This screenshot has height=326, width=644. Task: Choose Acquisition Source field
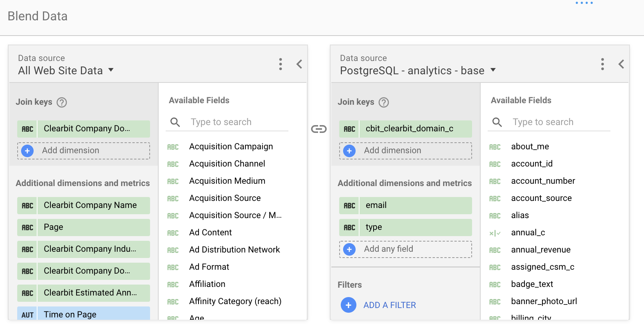[225, 198]
